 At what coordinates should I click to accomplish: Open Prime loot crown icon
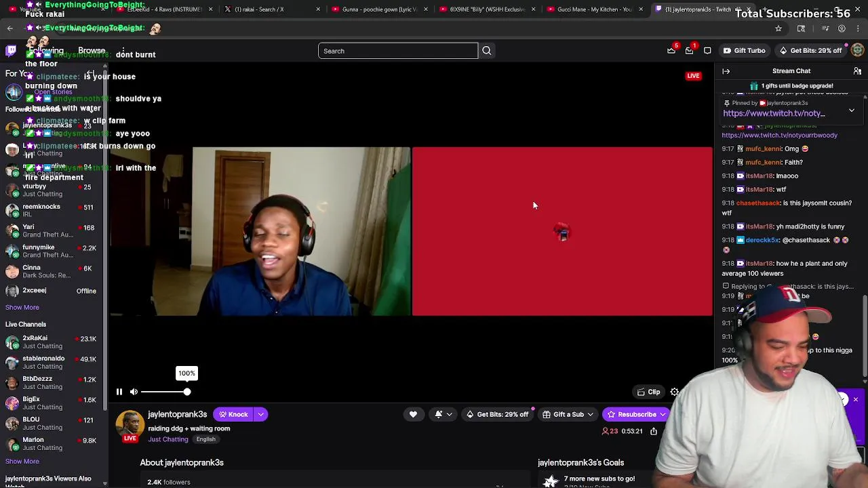(671, 50)
